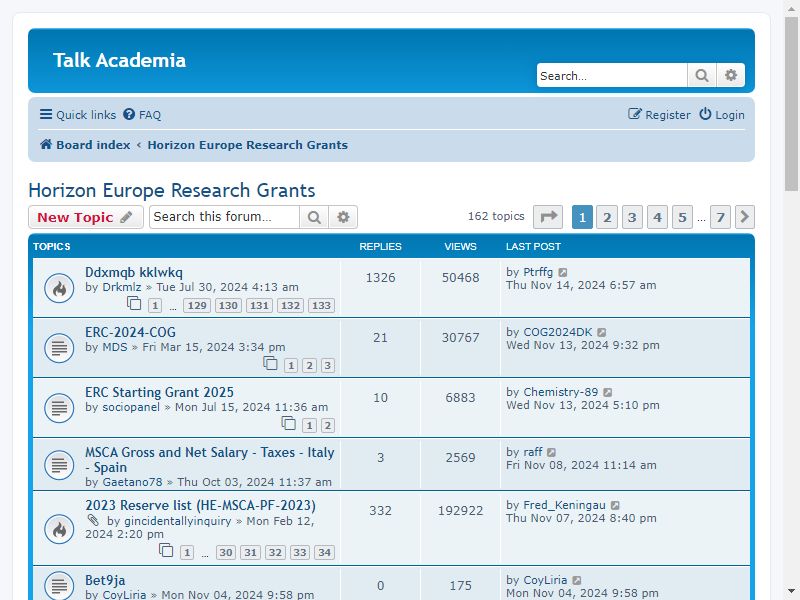This screenshot has height=600, width=800.
Task: Open forum advanced search gear icon
Action: coord(343,217)
